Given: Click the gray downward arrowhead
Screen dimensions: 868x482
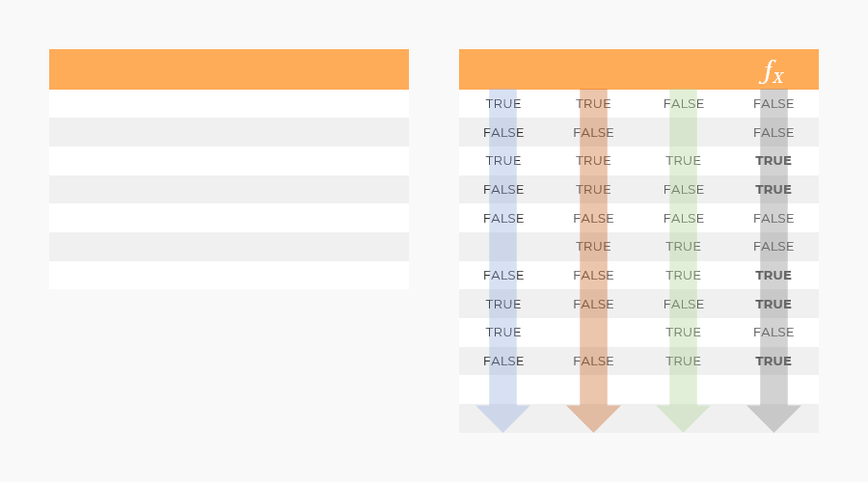Looking at the screenshot, I should coord(773,418).
